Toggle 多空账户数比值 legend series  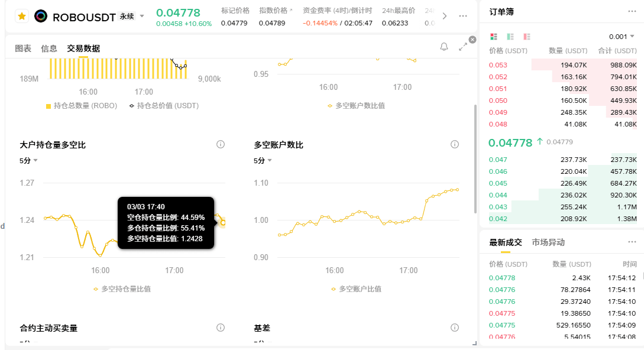pos(356,106)
